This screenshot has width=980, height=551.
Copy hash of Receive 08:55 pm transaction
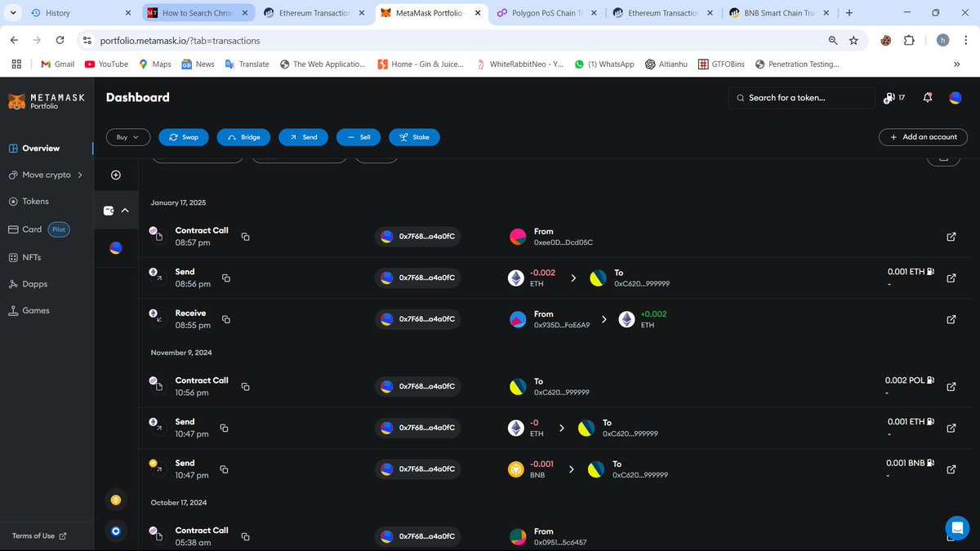coord(226,319)
